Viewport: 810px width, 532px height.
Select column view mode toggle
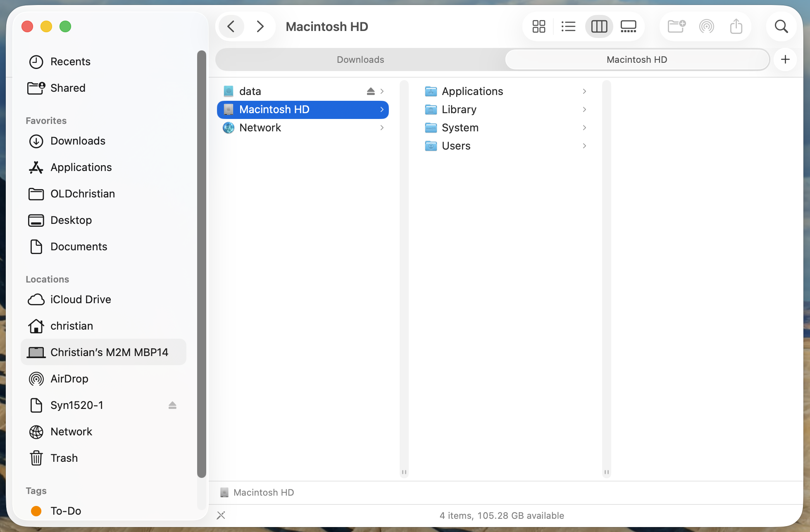click(599, 27)
